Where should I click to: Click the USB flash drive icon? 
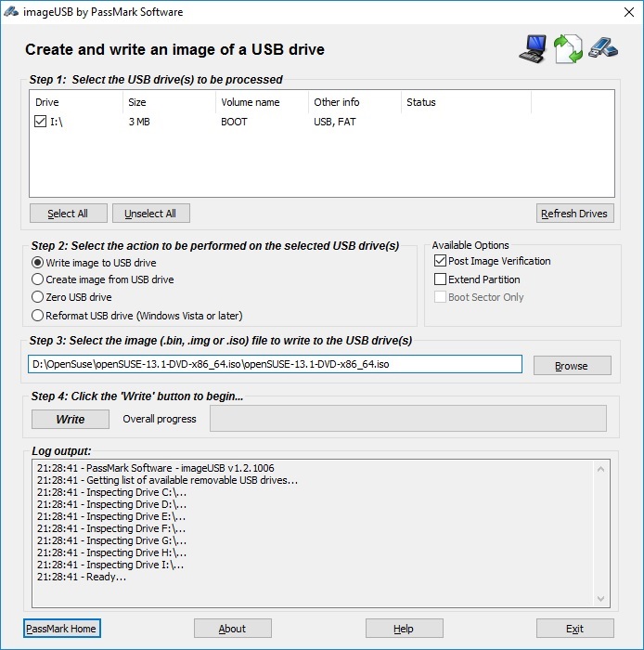click(x=602, y=47)
